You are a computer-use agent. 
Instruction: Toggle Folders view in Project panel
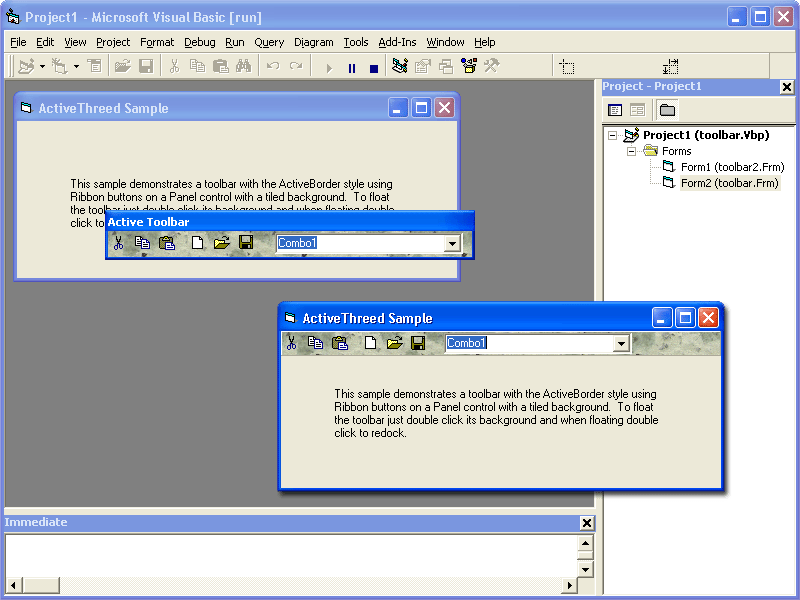pos(667,110)
